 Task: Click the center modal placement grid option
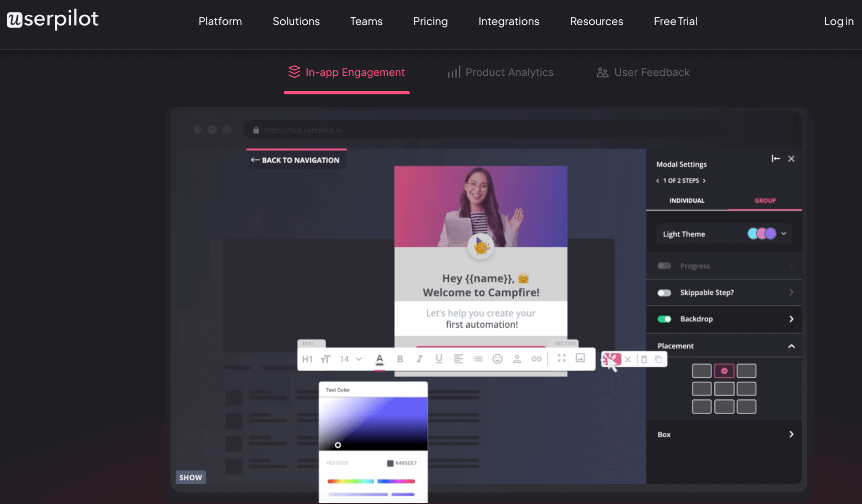click(x=724, y=388)
